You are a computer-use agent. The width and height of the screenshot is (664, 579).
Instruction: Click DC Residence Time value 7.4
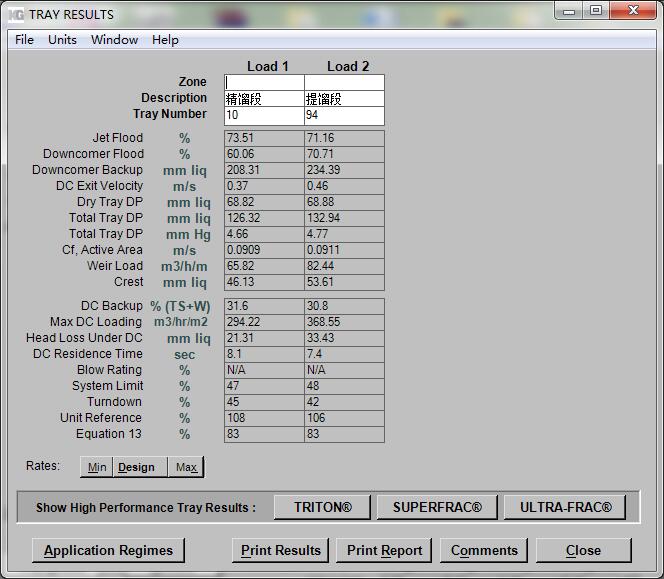[x=344, y=355]
